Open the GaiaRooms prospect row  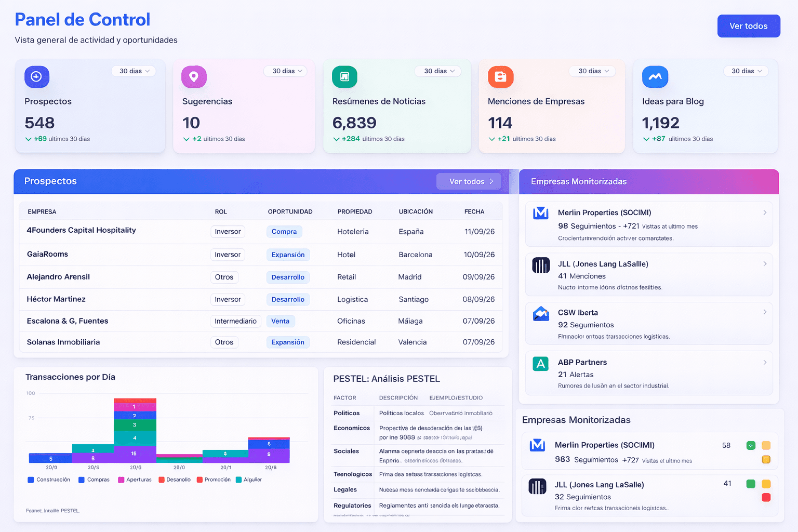click(x=48, y=254)
